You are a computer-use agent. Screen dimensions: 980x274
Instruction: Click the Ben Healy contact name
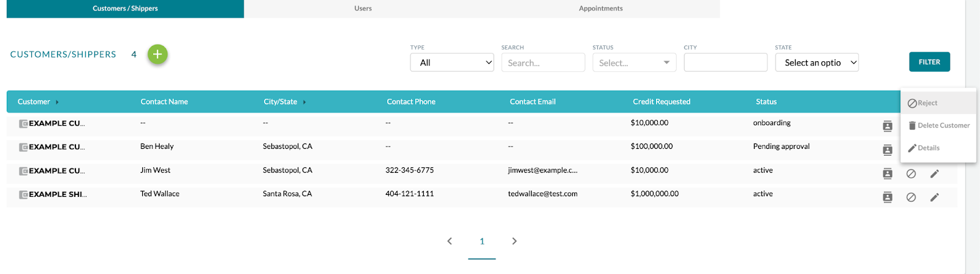(157, 147)
